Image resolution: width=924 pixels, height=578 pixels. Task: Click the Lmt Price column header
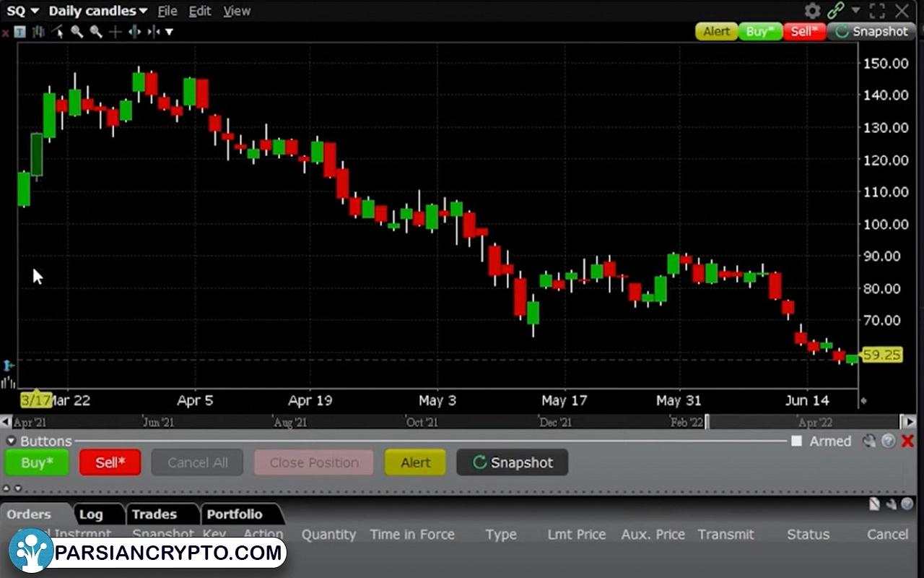tap(577, 535)
